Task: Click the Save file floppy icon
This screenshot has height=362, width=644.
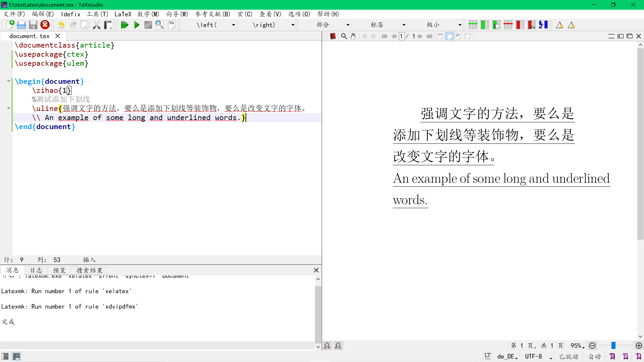Action: 33,25
